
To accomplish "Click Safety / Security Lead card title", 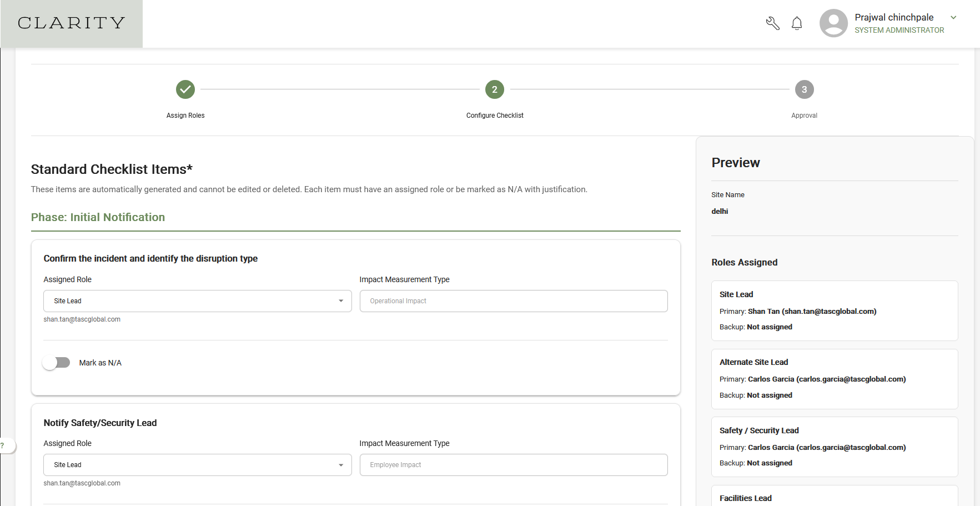I will click(759, 430).
